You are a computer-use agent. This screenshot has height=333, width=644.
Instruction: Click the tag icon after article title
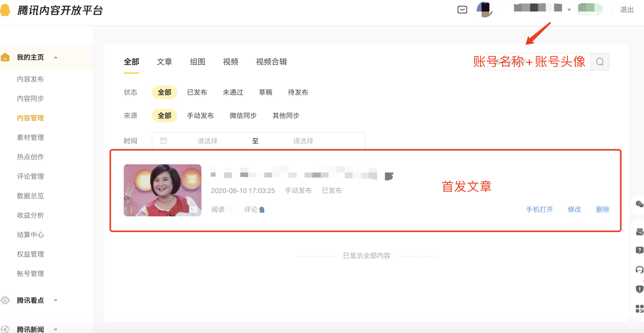coord(389,176)
